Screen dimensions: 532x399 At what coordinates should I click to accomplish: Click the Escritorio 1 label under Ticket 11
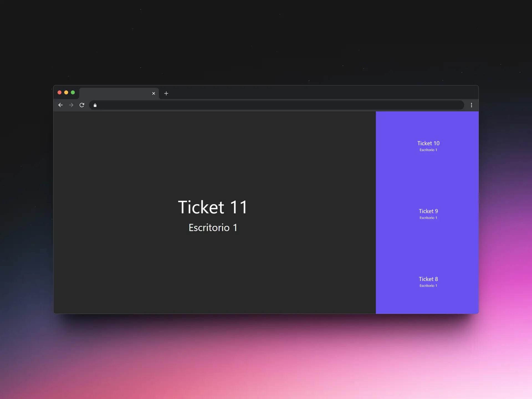(213, 227)
